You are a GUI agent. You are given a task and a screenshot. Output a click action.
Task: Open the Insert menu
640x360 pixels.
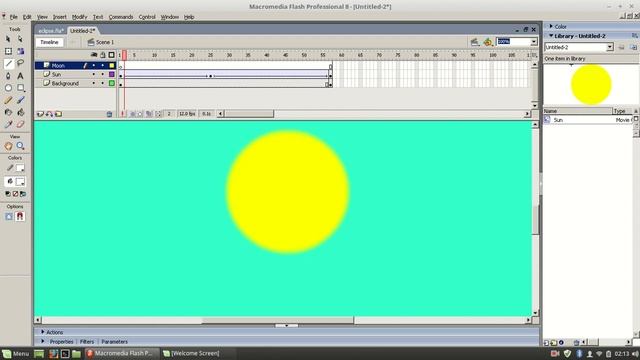(60, 17)
